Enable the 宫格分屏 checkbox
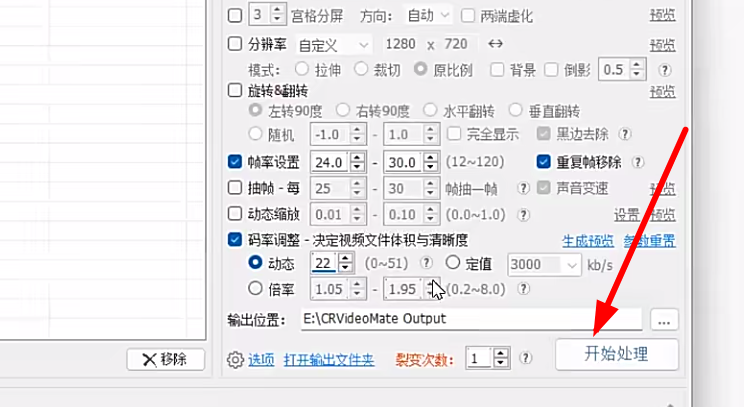This screenshot has width=744, height=407. [x=235, y=15]
